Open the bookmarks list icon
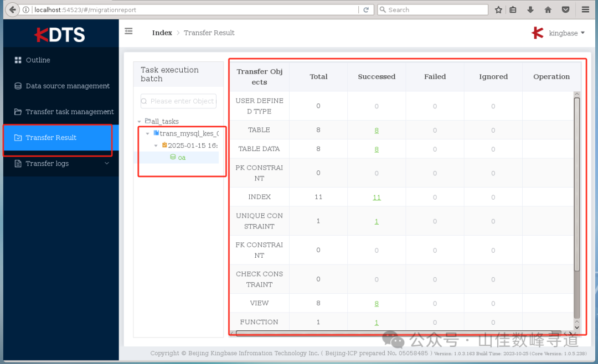The height and width of the screenshot is (364, 598). tap(513, 10)
